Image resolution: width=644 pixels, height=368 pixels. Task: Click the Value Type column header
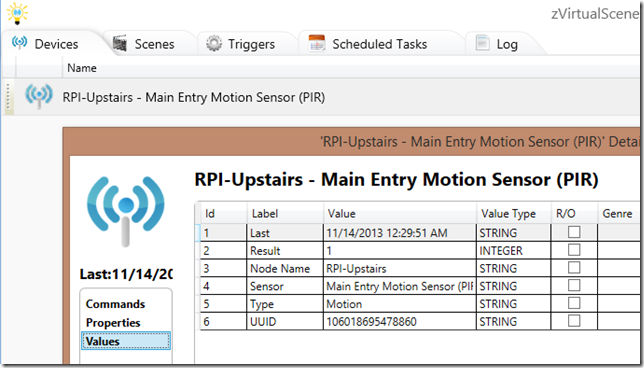(513, 214)
